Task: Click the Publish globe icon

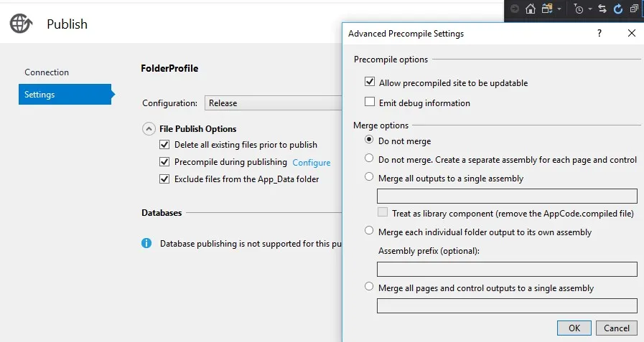Action: tap(20, 24)
